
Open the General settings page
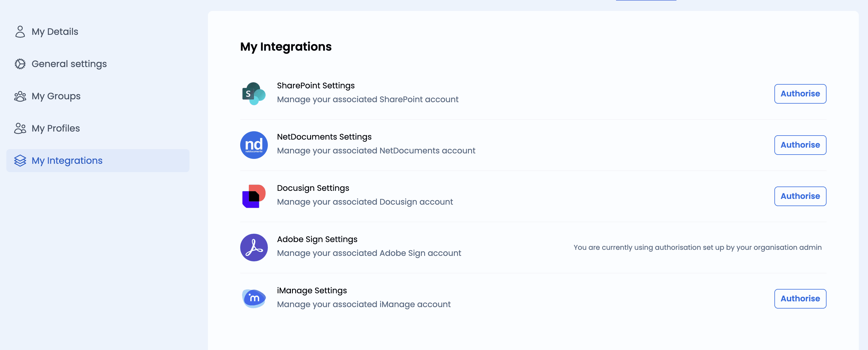click(69, 64)
